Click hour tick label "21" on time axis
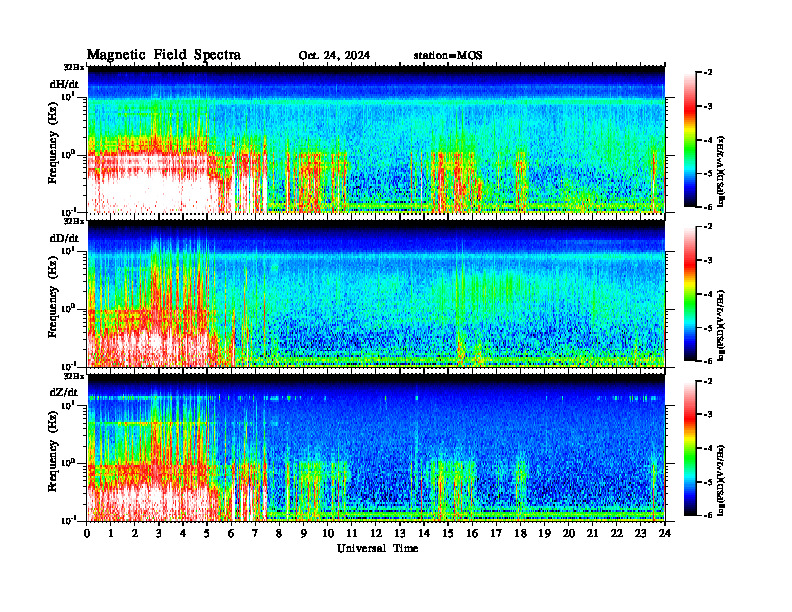 [x=592, y=533]
